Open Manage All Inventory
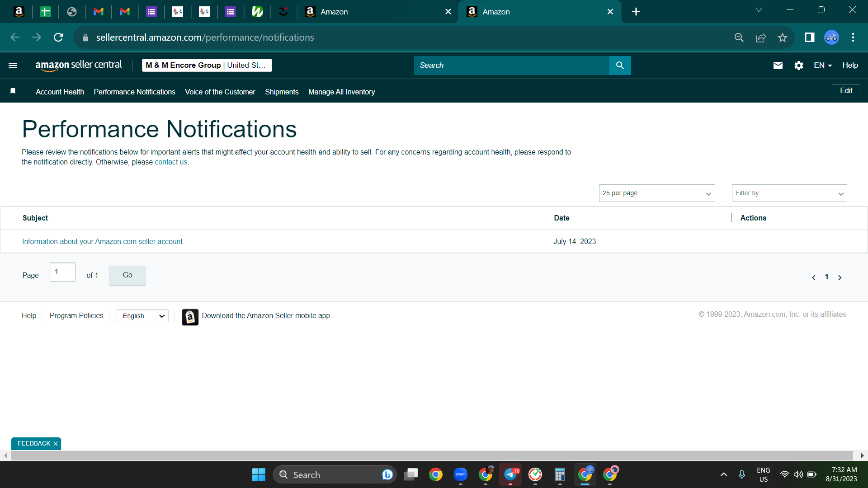This screenshot has height=488, width=868. click(341, 92)
